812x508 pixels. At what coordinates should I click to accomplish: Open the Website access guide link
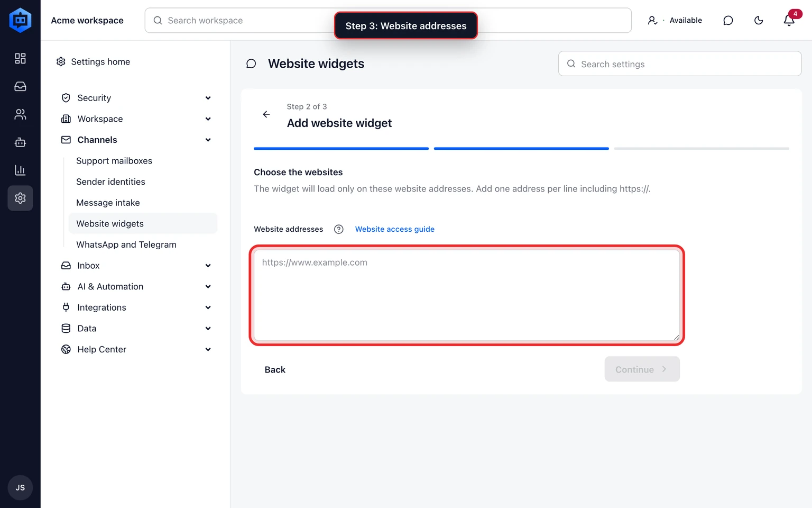click(395, 229)
